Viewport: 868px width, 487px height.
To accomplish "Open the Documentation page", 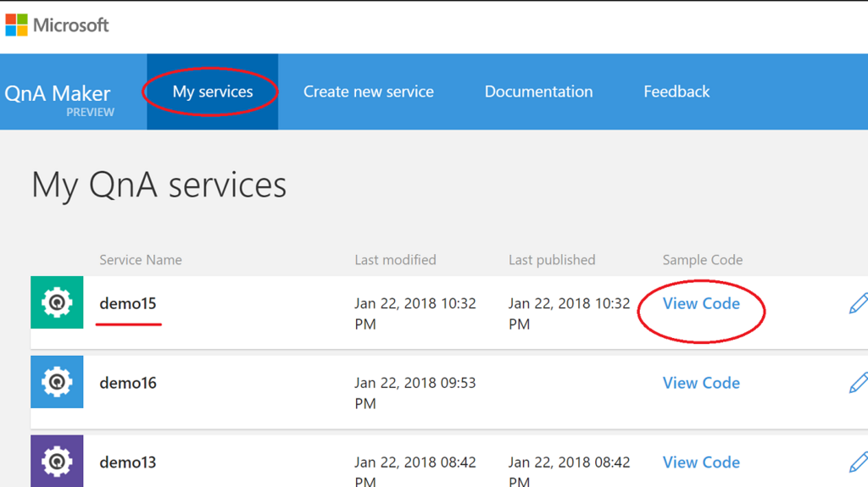I will click(538, 91).
